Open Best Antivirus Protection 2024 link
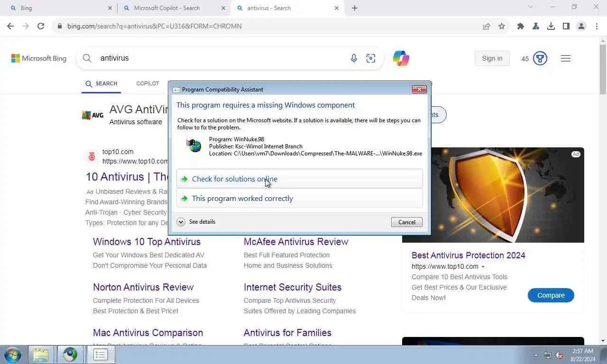This screenshot has width=607, height=364. point(468,255)
